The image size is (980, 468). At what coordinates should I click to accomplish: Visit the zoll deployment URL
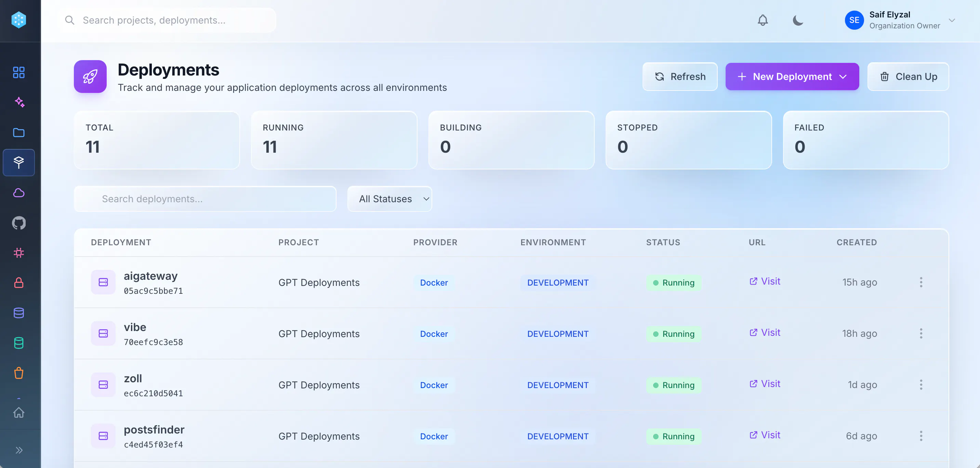[765, 384]
